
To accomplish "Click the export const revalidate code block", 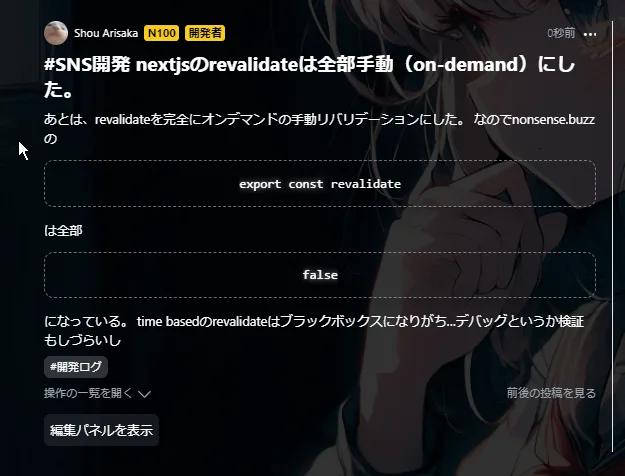I will pos(320,184).
